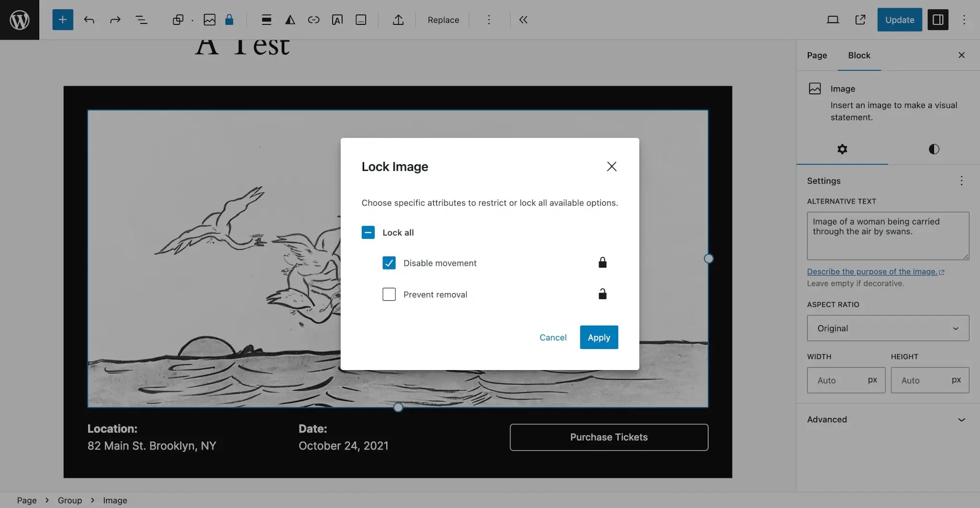Viewport: 980px width, 508px height.
Task: Open the Document Overview list view
Action: click(141, 20)
